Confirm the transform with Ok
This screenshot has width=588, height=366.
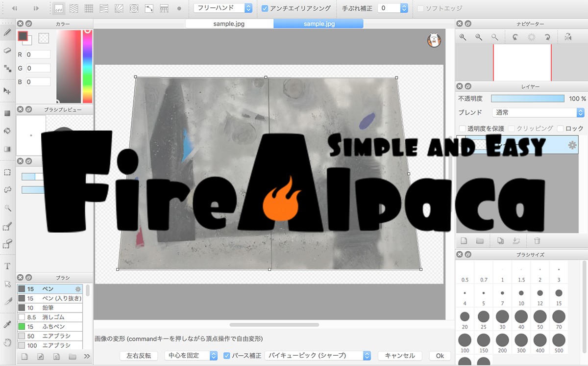coord(440,356)
